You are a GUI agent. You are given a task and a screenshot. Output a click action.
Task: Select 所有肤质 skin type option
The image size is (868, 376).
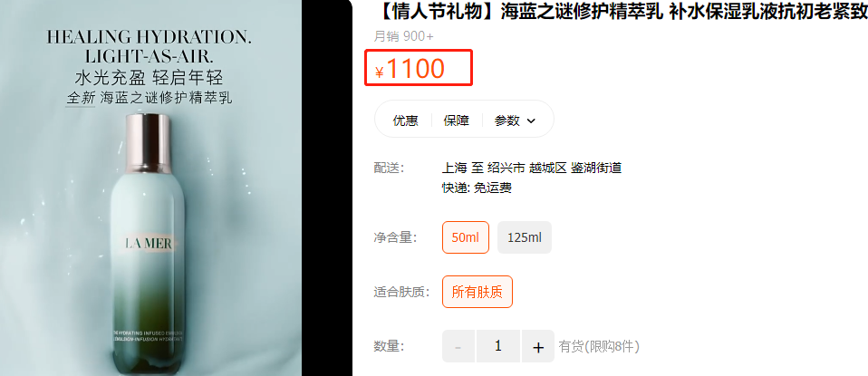(x=477, y=292)
